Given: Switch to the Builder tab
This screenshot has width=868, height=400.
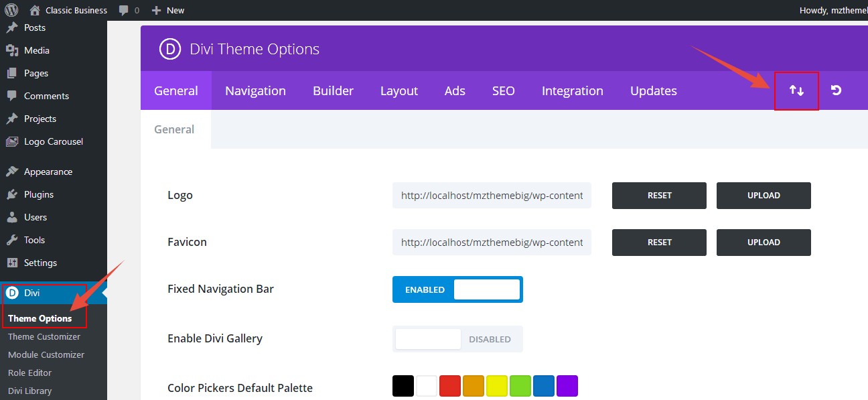Looking at the screenshot, I should [x=333, y=90].
